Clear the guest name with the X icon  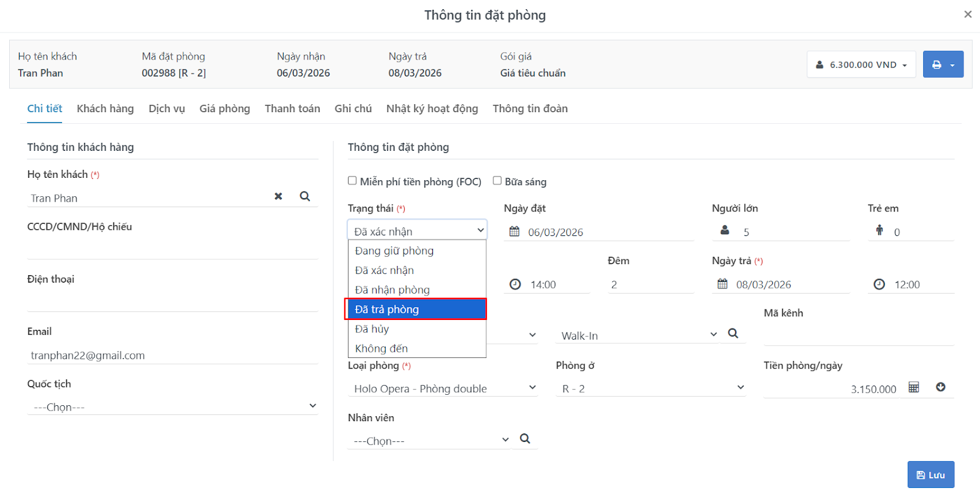click(278, 196)
